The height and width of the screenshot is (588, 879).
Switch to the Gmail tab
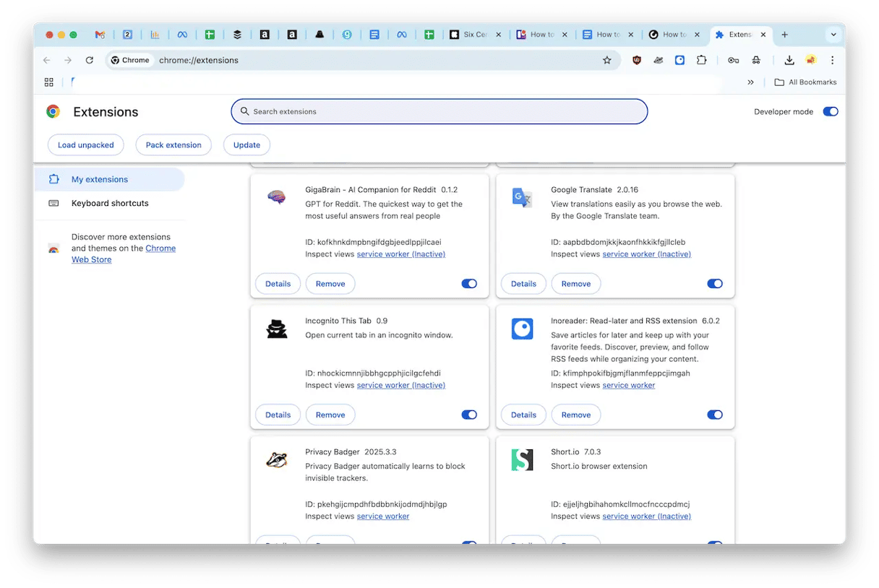(100, 35)
